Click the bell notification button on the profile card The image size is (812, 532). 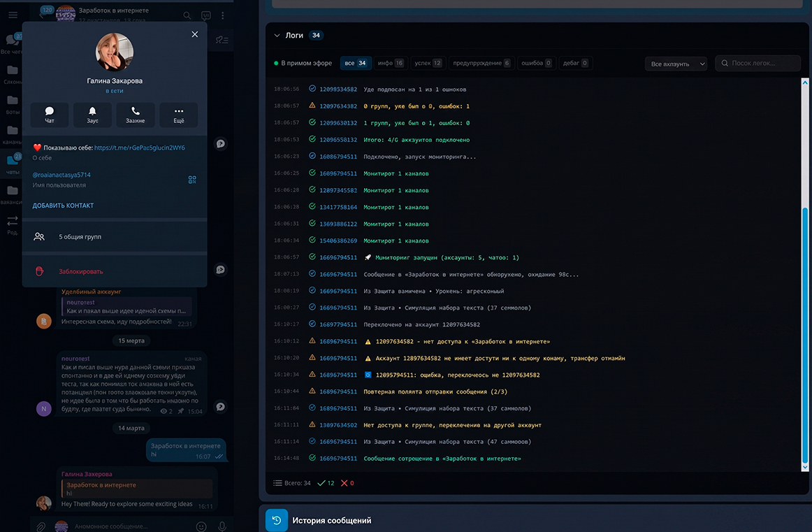pos(92,115)
